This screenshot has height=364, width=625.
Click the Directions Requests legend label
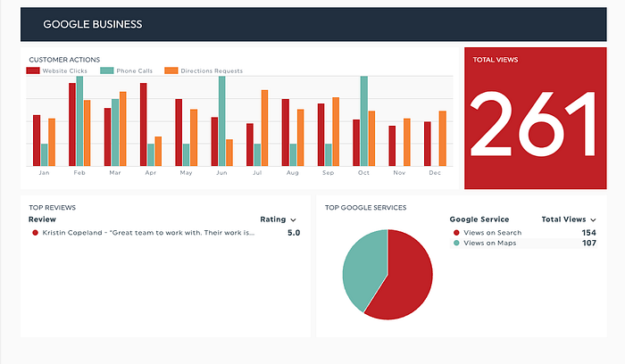[212, 70]
